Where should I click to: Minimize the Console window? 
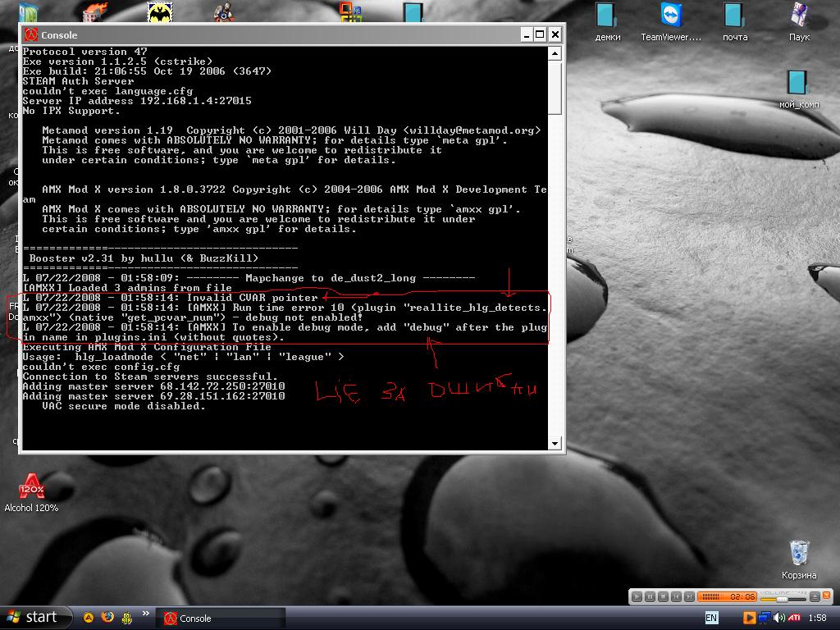point(526,34)
